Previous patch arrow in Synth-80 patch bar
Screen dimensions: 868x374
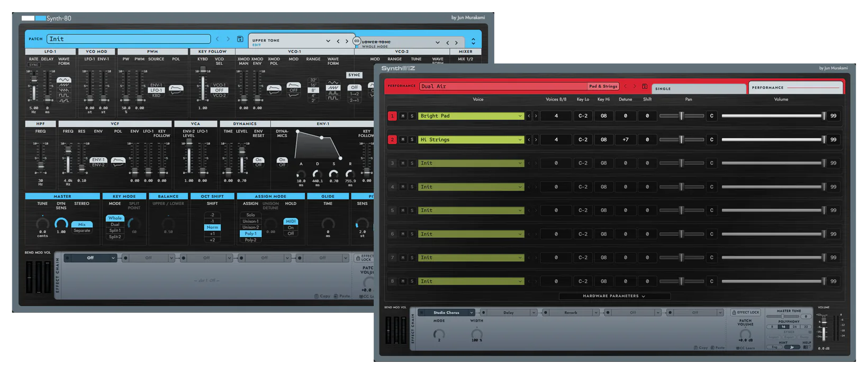[x=217, y=39]
